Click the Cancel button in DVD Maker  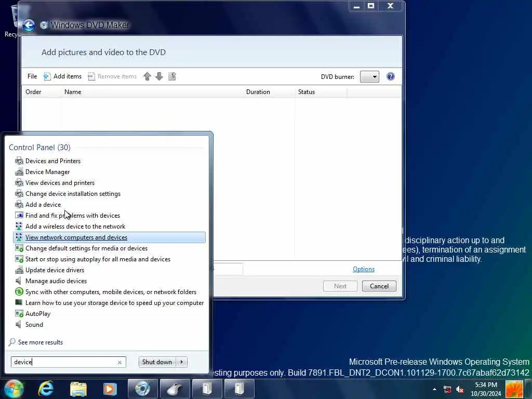coord(379,286)
